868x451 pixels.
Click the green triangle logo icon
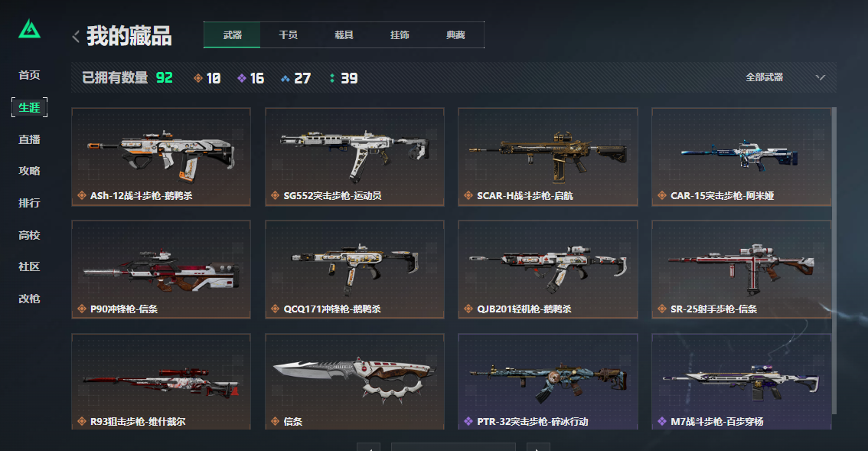(29, 29)
